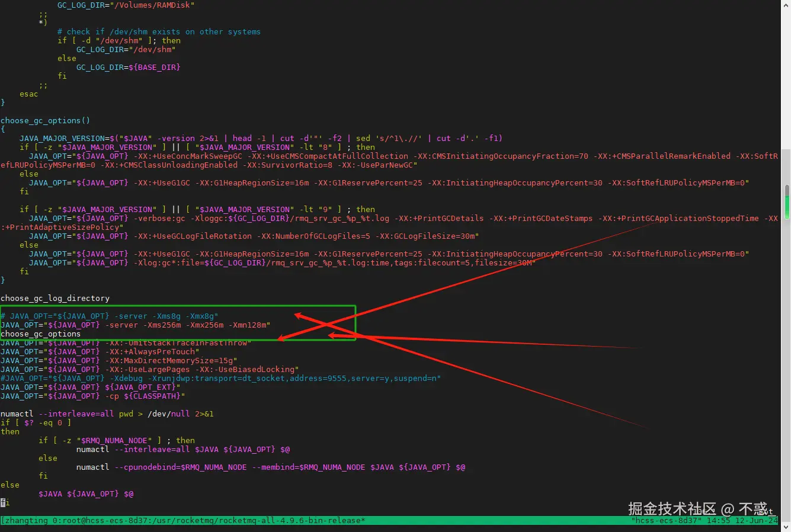Click the -cp ${CLASSPATH} line

click(x=92, y=396)
